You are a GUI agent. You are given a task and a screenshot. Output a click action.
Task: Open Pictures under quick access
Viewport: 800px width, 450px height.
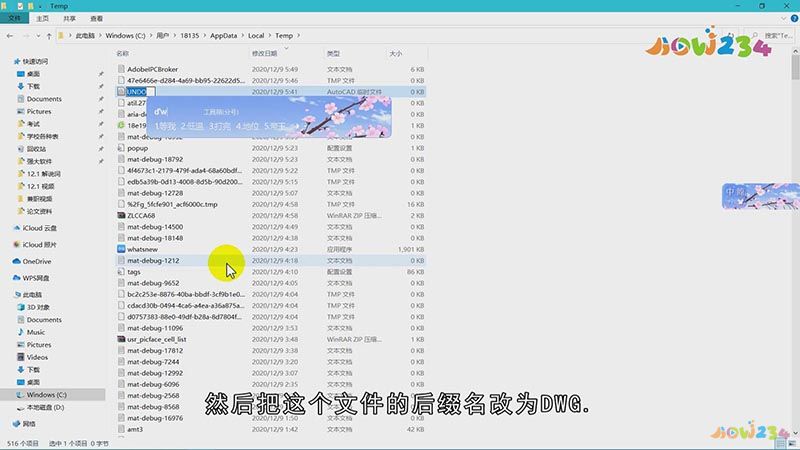[39, 111]
